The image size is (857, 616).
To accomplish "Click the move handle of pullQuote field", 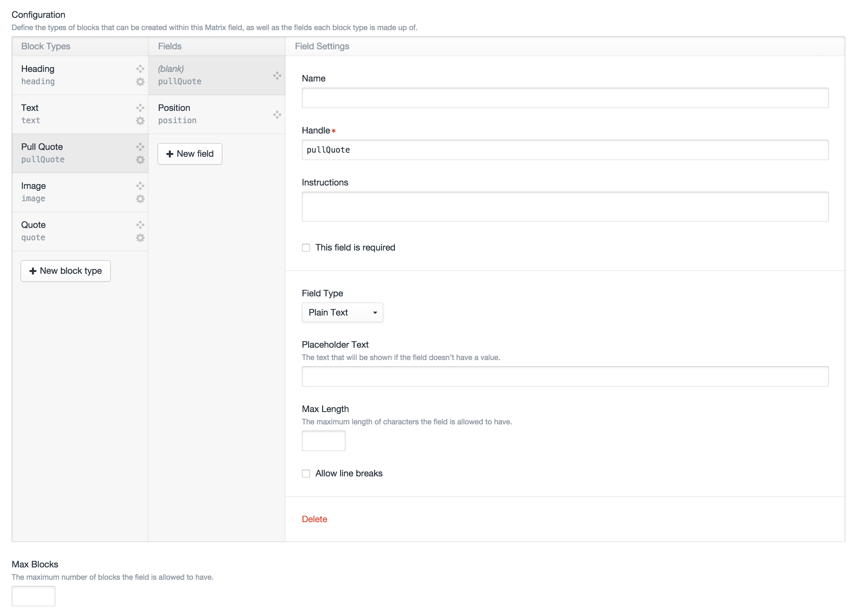I will point(277,76).
